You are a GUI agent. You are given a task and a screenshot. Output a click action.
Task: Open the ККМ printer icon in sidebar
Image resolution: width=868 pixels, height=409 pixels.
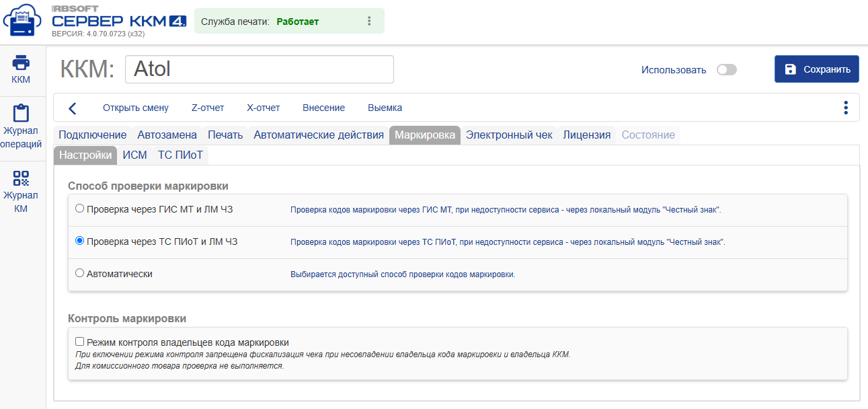tap(22, 63)
